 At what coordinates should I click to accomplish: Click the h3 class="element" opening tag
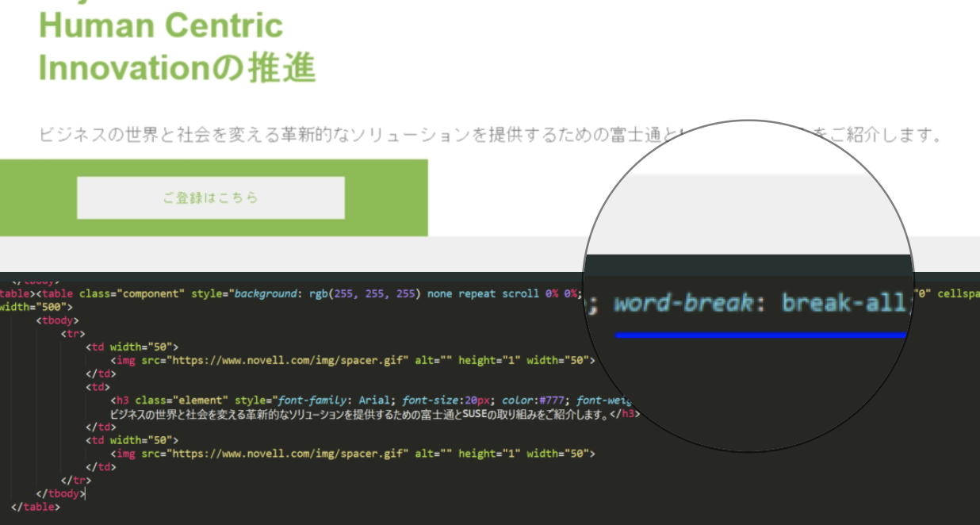(x=170, y=400)
